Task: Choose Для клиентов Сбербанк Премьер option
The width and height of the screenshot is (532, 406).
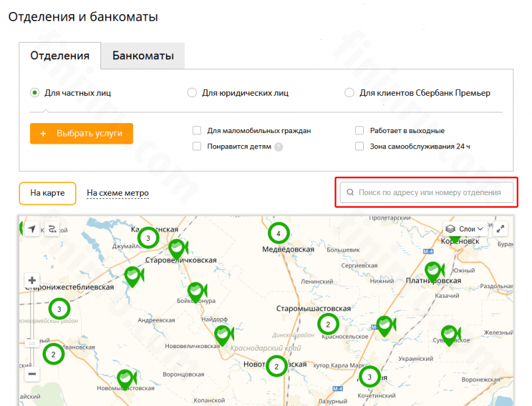Action: [350, 93]
